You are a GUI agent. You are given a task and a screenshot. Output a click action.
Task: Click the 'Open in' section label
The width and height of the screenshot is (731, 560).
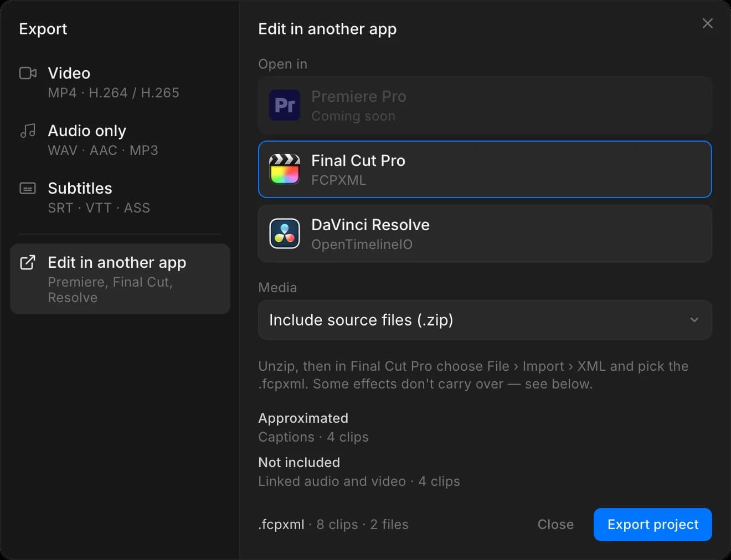click(282, 64)
